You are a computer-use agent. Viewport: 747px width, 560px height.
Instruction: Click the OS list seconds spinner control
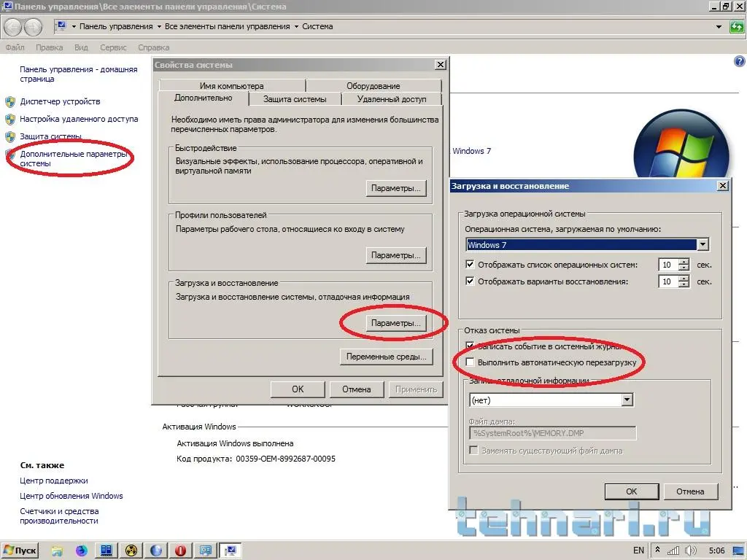click(x=684, y=265)
